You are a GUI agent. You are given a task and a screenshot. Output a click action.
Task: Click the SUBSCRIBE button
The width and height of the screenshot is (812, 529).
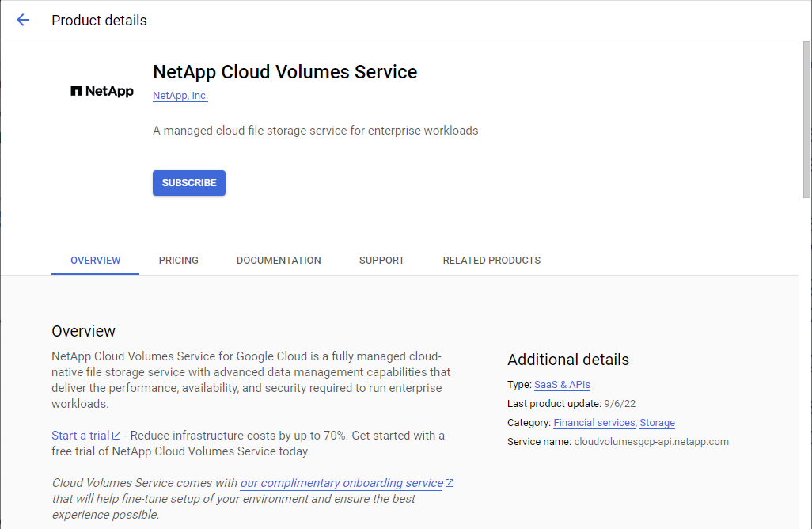click(x=189, y=183)
